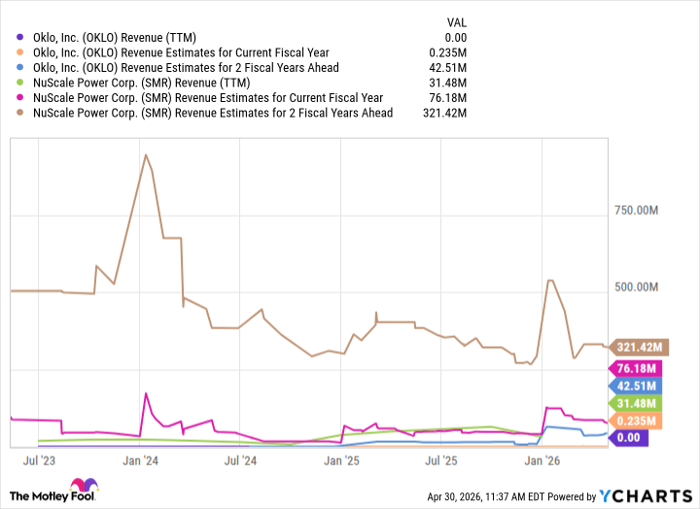
Task: Click the Jan '25 x-axis label
Action: click(341, 461)
